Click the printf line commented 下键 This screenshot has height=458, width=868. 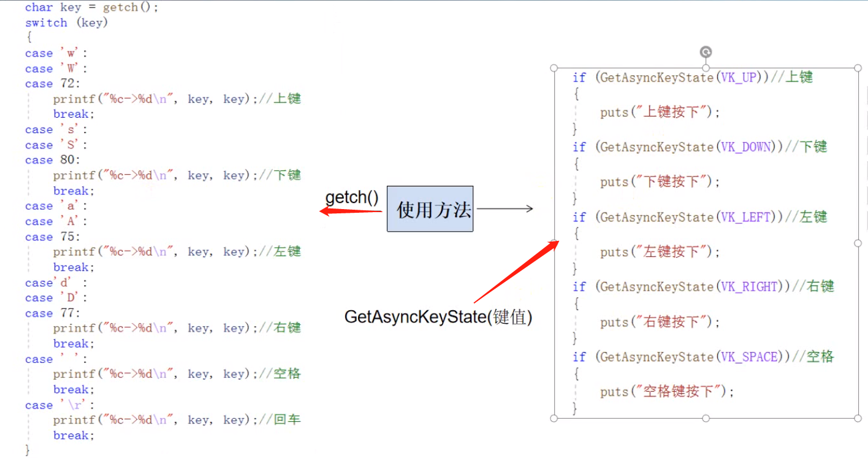click(177, 175)
